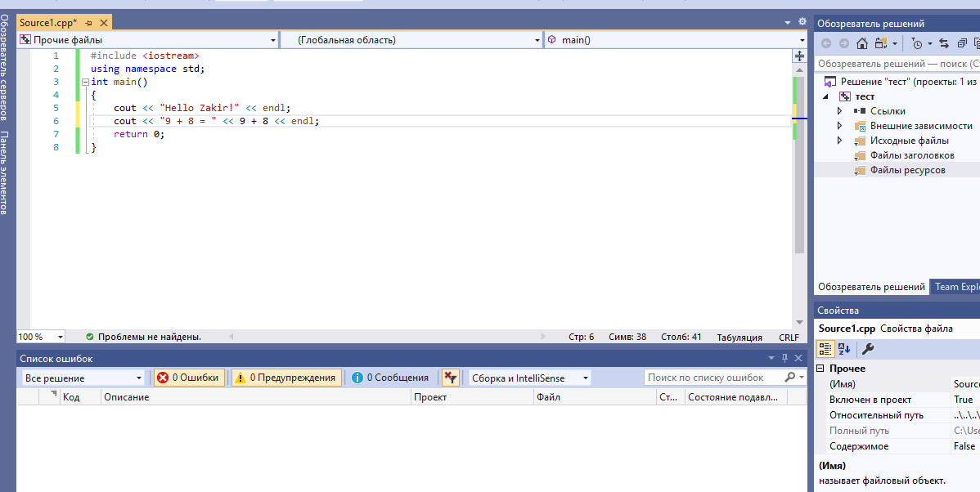Open property pages via wrench icon
The width and height of the screenshot is (980, 492).
coord(868,349)
